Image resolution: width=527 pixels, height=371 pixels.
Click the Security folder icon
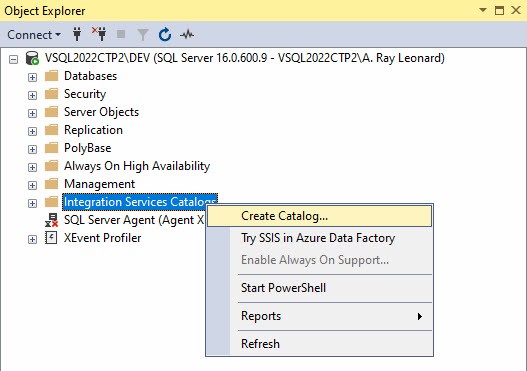(51, 94)
